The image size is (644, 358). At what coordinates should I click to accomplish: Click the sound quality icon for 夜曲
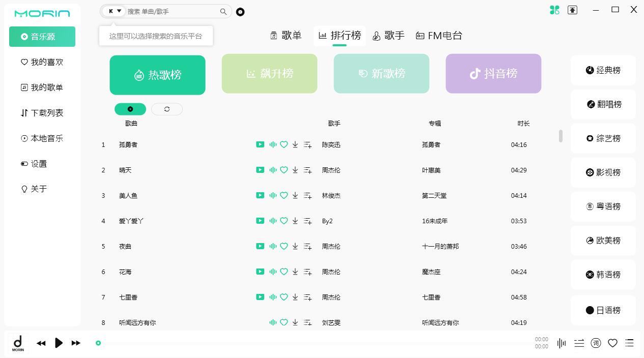(x=273, y=246)
